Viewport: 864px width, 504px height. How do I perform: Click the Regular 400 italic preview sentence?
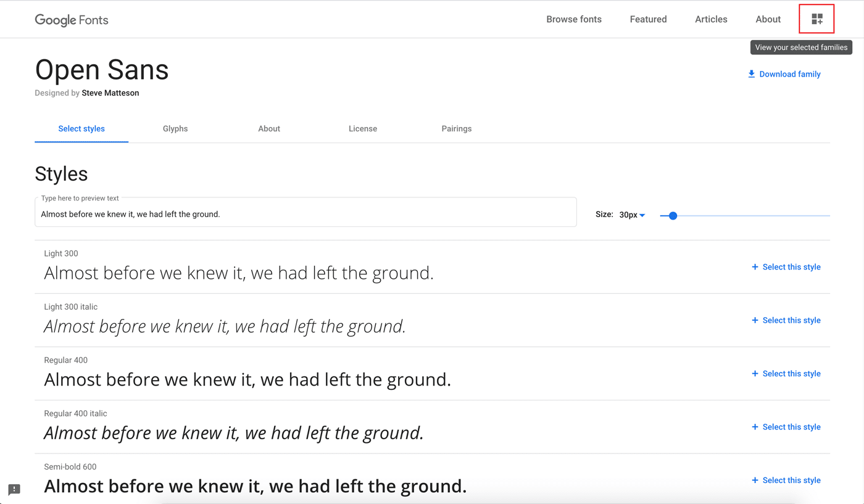coord(234,433)
